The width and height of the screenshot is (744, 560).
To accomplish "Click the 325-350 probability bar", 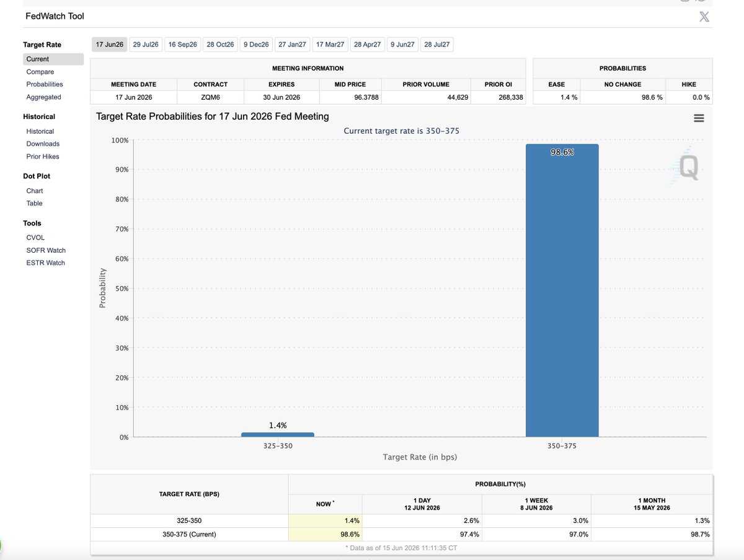I will pos(278,434).
